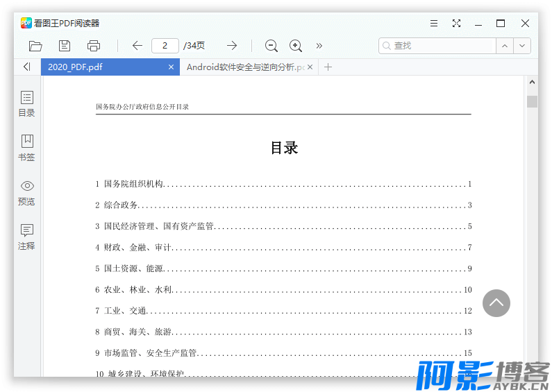Go to previous page arrow
Viewport: 552px width, 392px height.
pos(137,46)
